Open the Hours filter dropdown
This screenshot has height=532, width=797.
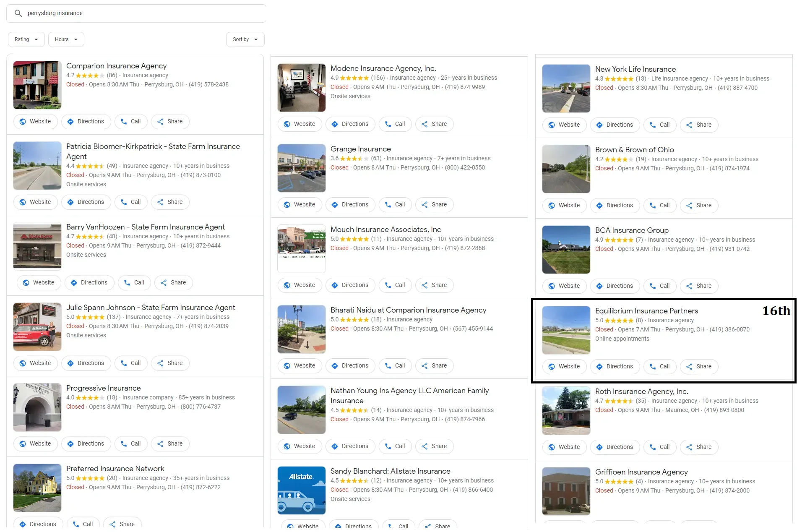[x=66, y=39]
